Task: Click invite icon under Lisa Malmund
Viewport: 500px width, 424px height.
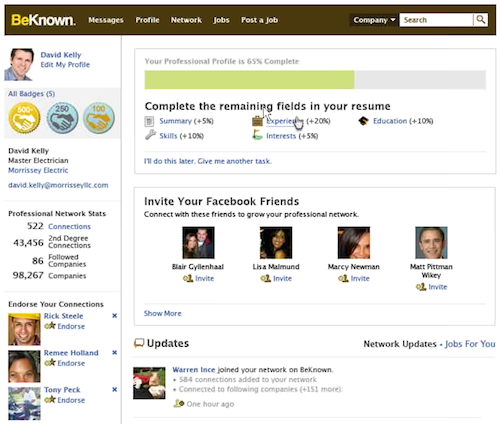Action: tap(266, 278)
